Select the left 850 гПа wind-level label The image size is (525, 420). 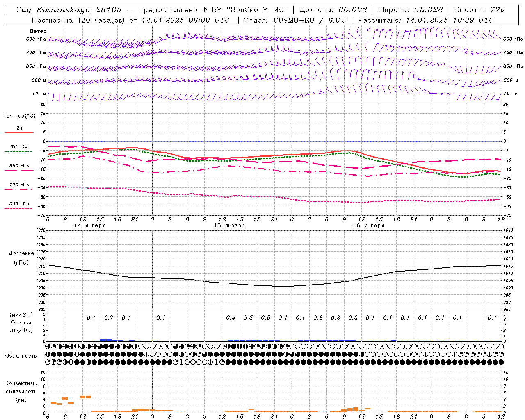(x=36, y=66)
